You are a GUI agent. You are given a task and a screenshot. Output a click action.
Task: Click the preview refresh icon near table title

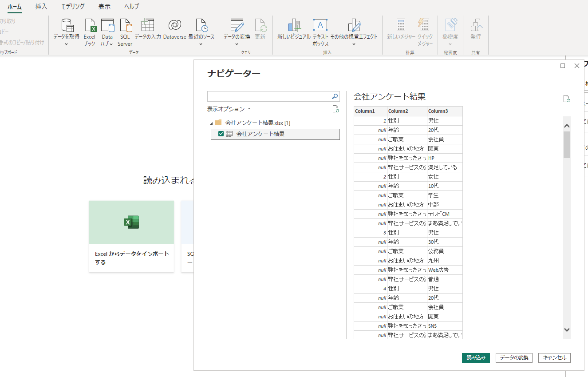coord(566,99)
